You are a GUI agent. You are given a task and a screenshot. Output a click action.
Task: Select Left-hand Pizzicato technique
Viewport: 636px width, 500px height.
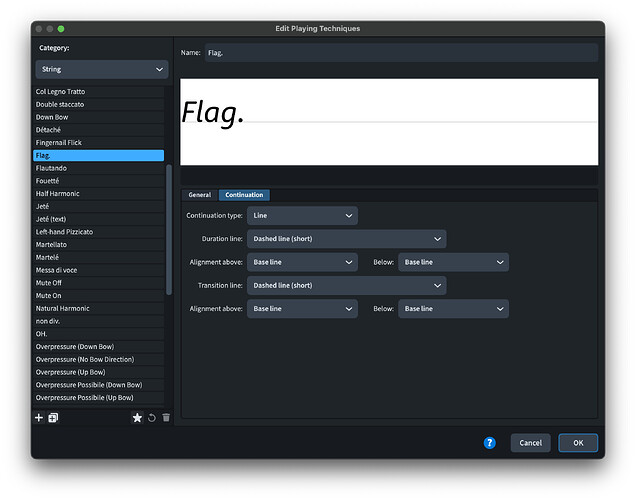pos(99,232)
